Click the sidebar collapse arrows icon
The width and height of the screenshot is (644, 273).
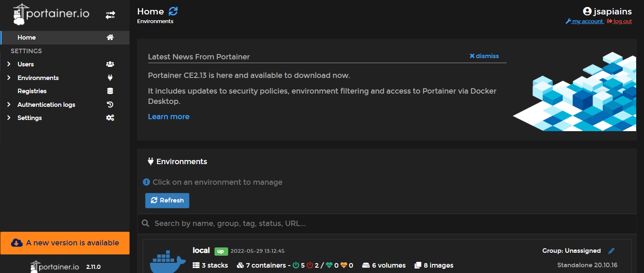coord(110,15)
